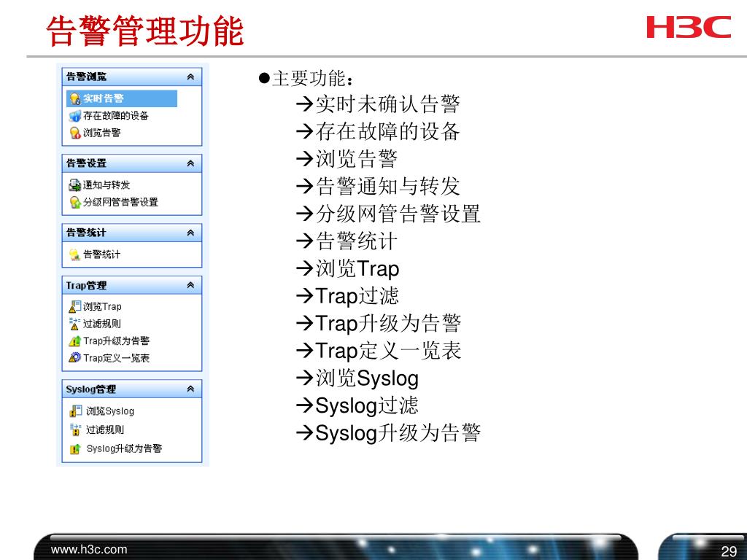Open Syslog升级为告警 sidebar entry
Viewport: 747px width, 560px height.
click(124, 448)
